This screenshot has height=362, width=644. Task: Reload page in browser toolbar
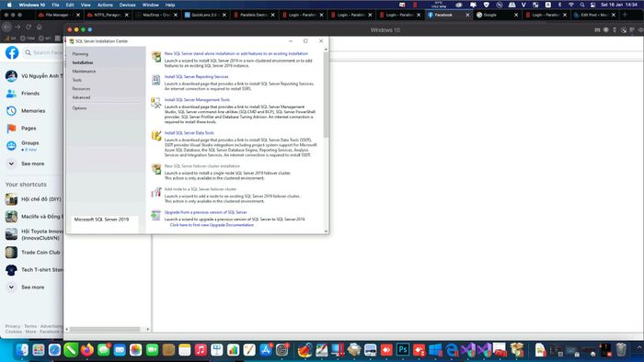point(29,27)
